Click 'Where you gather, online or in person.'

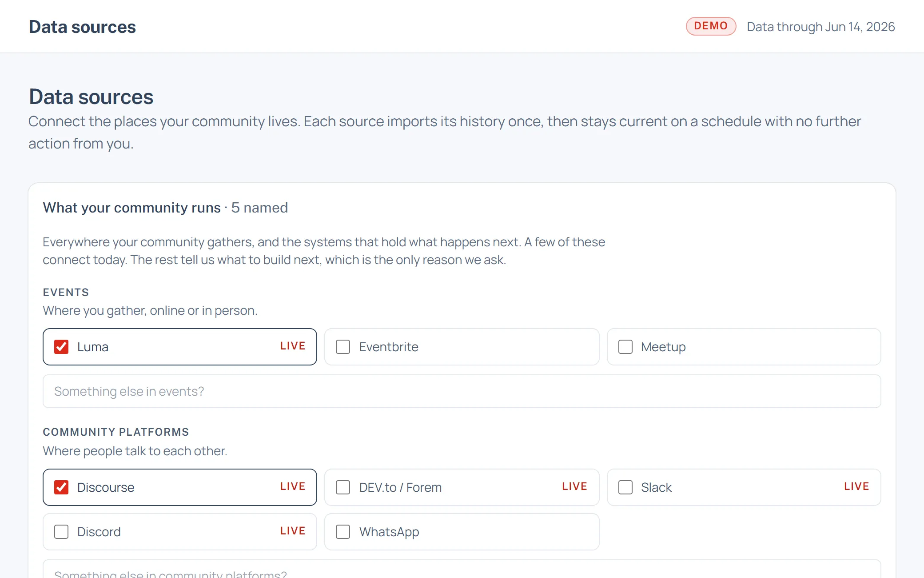(x=150, y=310)
